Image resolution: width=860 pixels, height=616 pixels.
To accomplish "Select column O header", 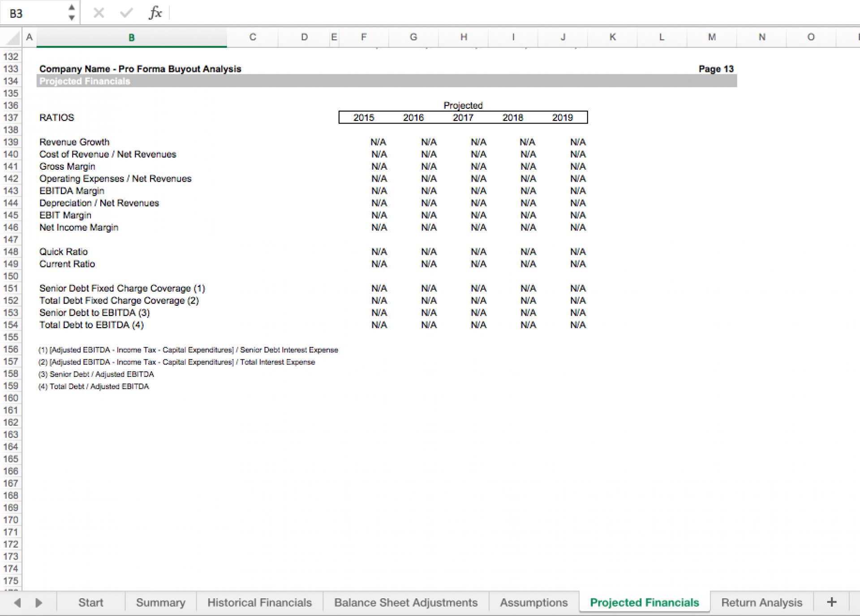I will (811, 37).
